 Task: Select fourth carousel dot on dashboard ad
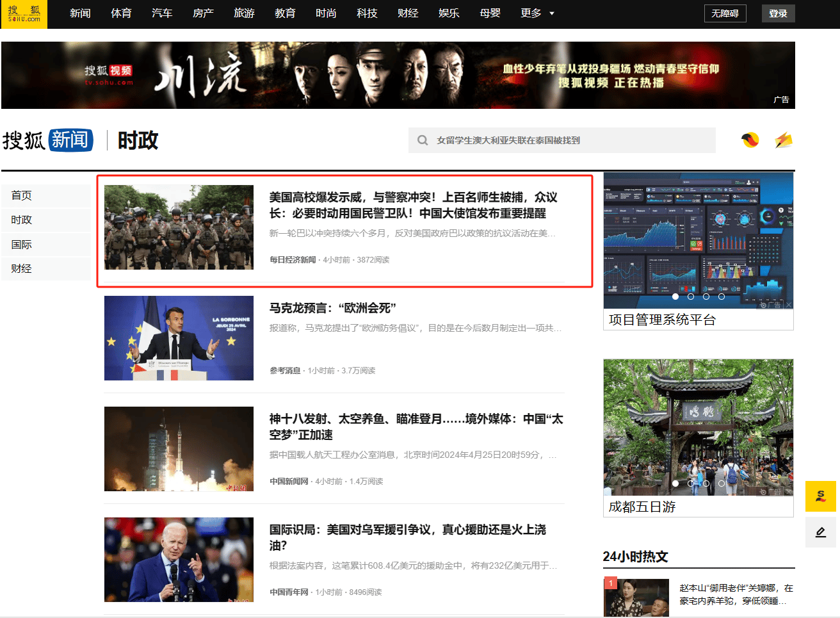pyautogui.click(x=722, y=297)
